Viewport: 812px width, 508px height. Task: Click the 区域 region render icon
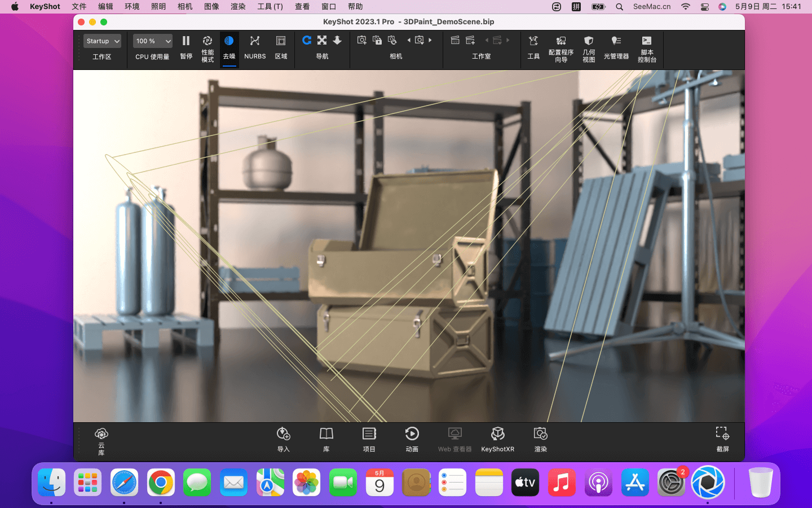pos(281,46)
